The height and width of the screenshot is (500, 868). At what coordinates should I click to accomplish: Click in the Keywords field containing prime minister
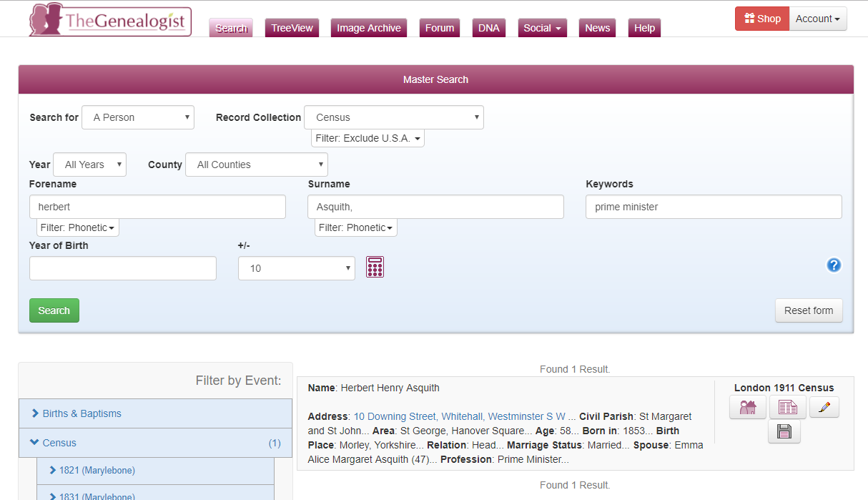click(714, 207)
